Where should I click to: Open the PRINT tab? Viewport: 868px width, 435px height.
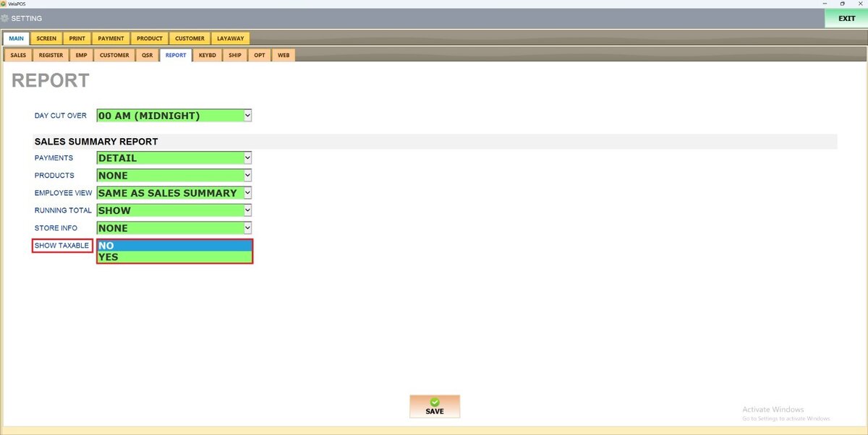[77, 38]
